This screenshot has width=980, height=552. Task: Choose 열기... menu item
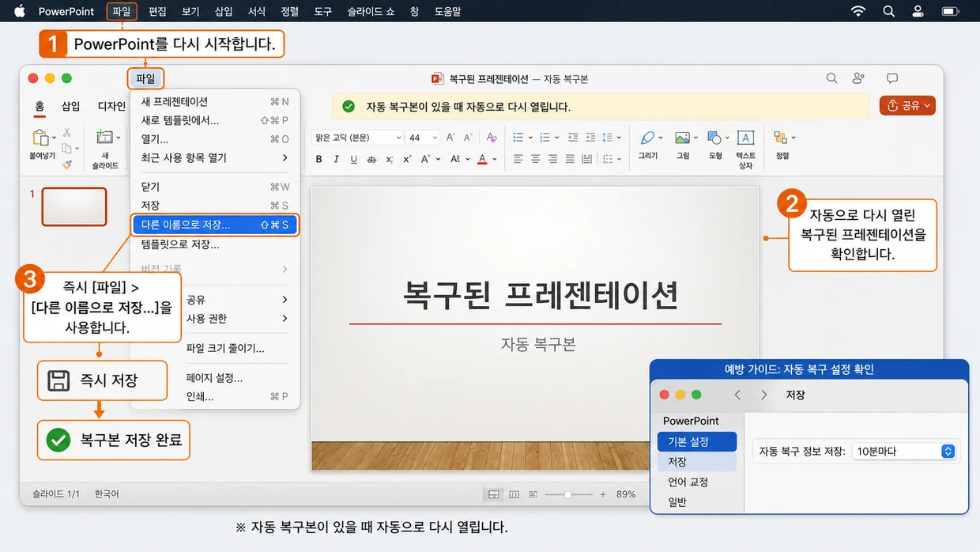pyautogui.click(x=215, y=138)
